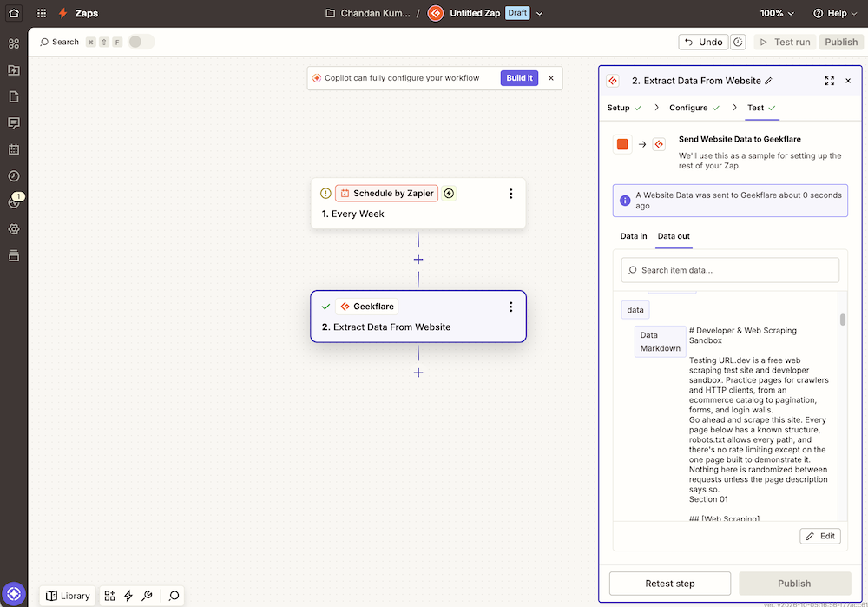Open the history icon next to Undo

(738, 42)
